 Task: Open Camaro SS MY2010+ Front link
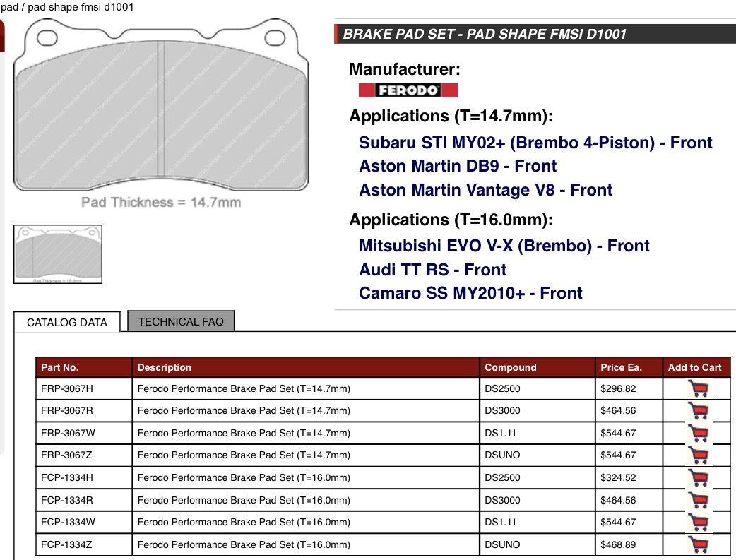tap(471, 293)
